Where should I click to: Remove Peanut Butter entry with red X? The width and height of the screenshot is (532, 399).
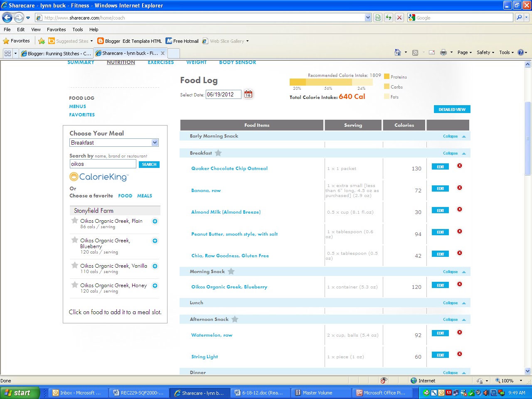460,231
